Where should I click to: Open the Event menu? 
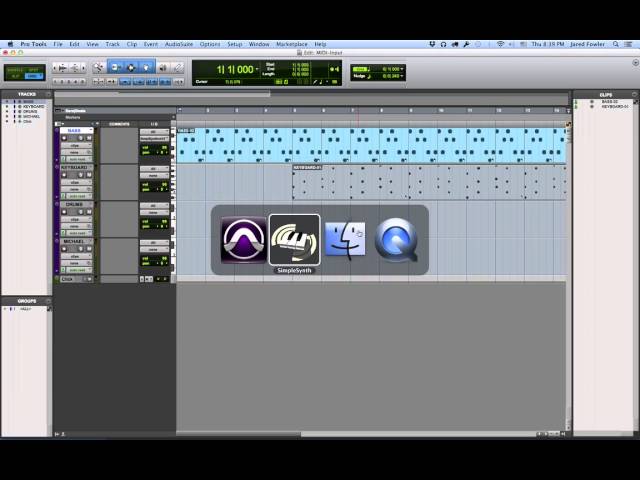(x=151, y=44)
